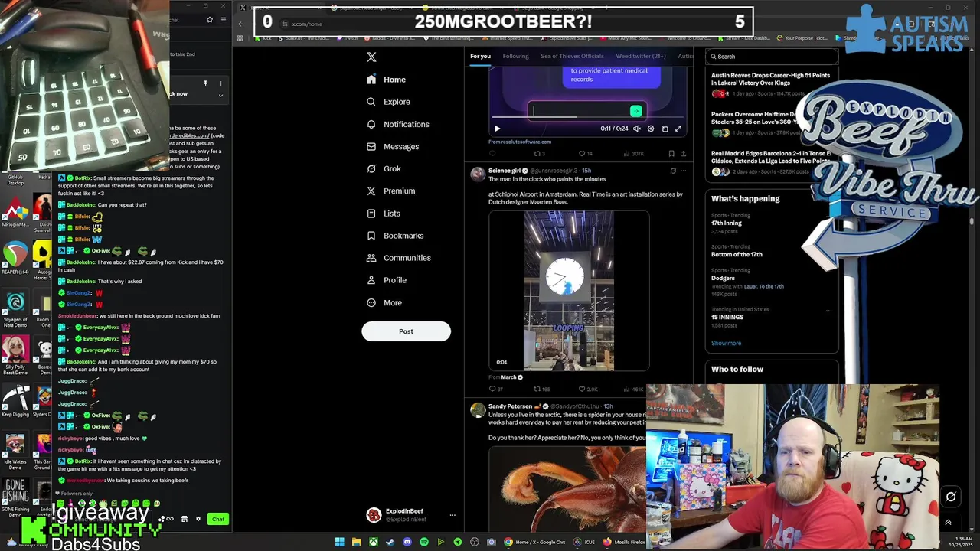Open iCUE from the taskbar
This screenshot has height=551, width=980.
(x=585, y=542)
